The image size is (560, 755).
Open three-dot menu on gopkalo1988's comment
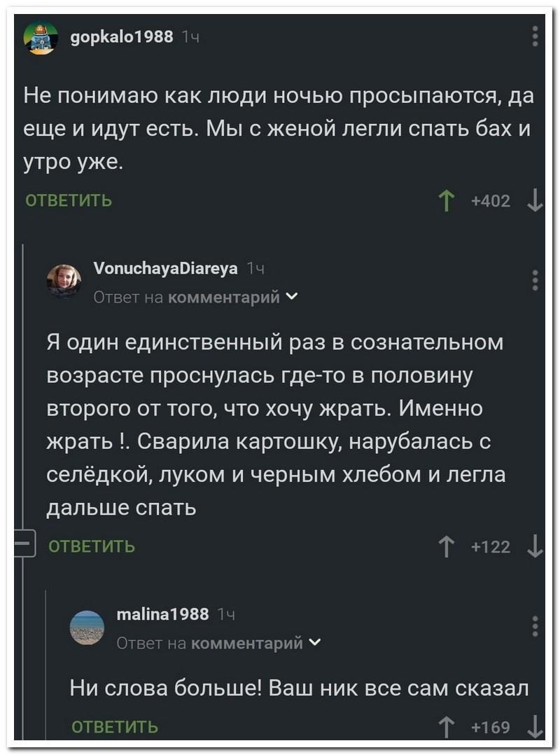[x=535, y=36]
